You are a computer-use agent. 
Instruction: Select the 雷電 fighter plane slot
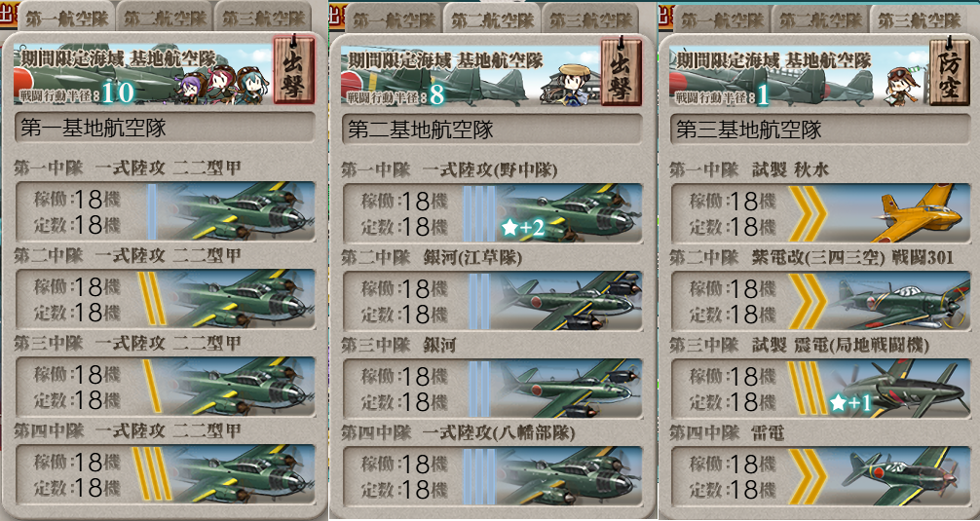coord(820,475)
